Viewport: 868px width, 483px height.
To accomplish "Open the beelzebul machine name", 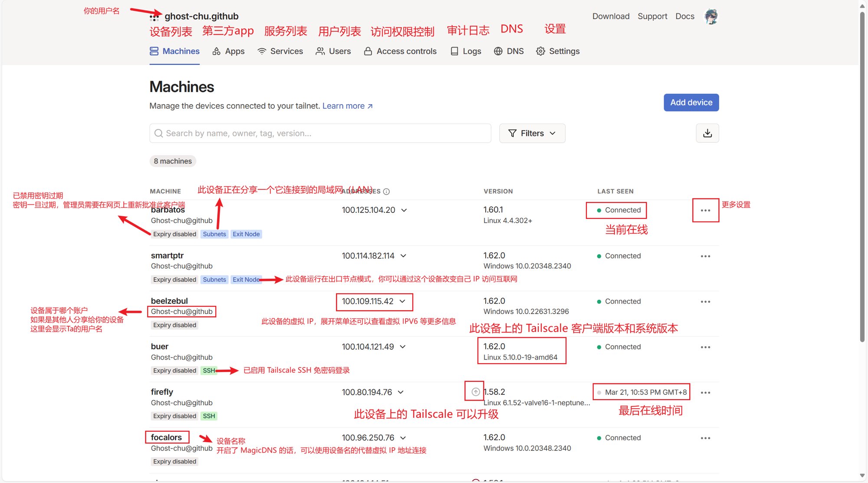I will point(169,301).
